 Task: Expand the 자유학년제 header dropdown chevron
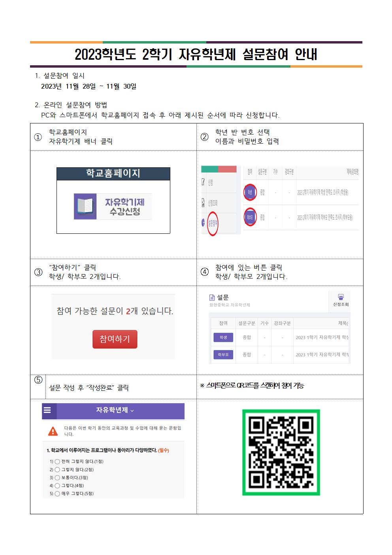tap(132, 411)
